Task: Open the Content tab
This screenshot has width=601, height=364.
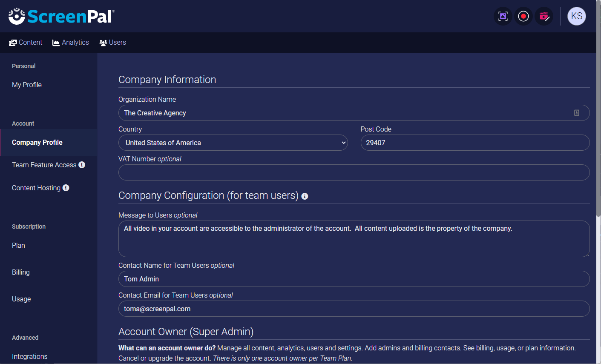Action: [26, 43]
